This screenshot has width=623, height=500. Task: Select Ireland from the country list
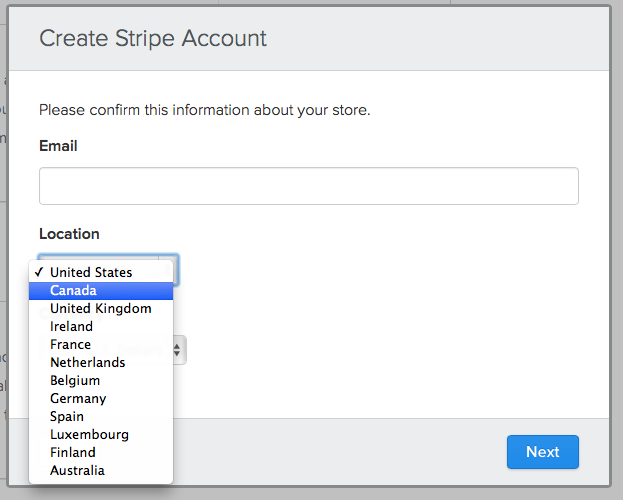(x=101, y=326)
